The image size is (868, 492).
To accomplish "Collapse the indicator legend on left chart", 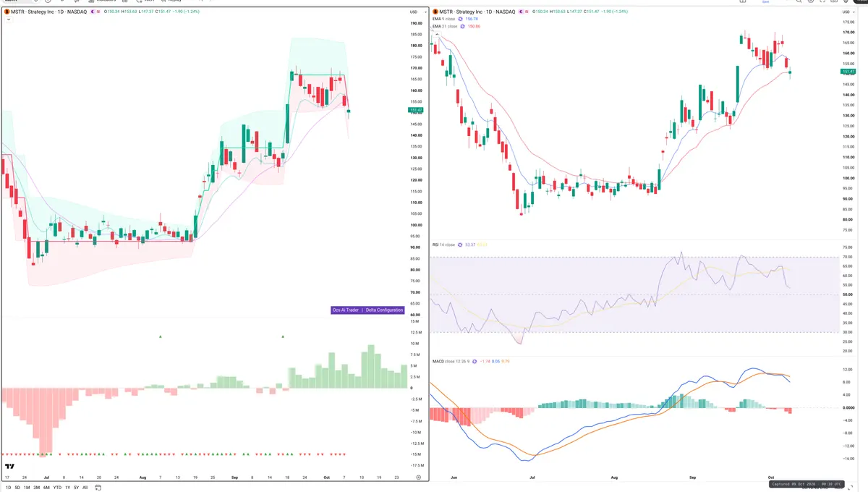I will 8,20.
